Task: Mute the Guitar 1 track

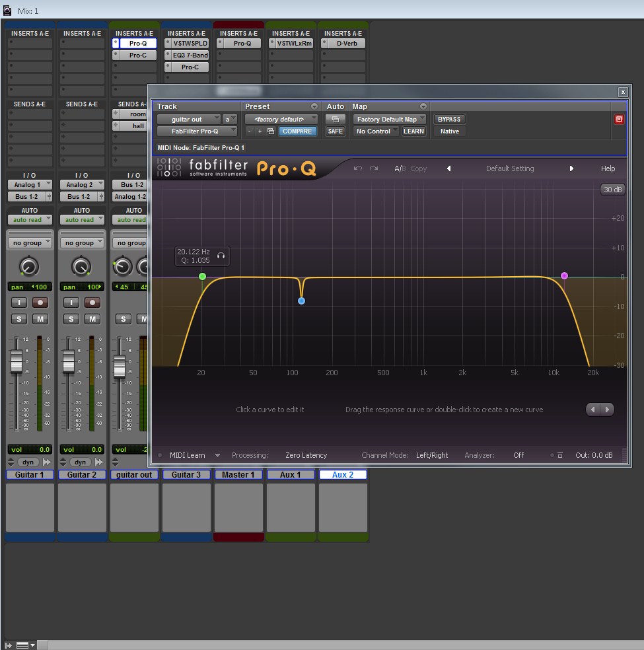Action: point(40,319)
